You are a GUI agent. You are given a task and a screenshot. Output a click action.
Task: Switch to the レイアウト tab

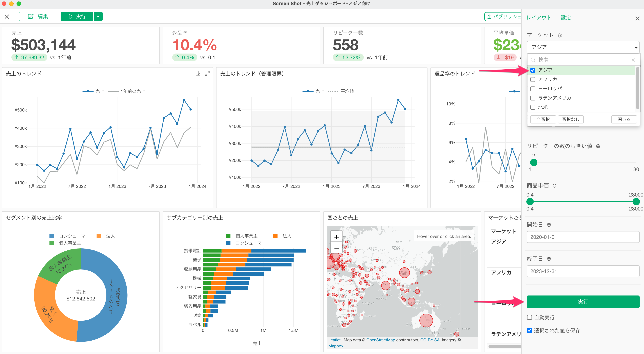(539, 17)
